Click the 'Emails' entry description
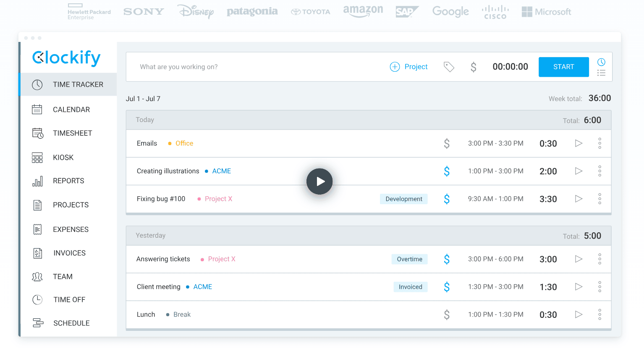Screen dimensions: 644x351 tap(147, 143)
